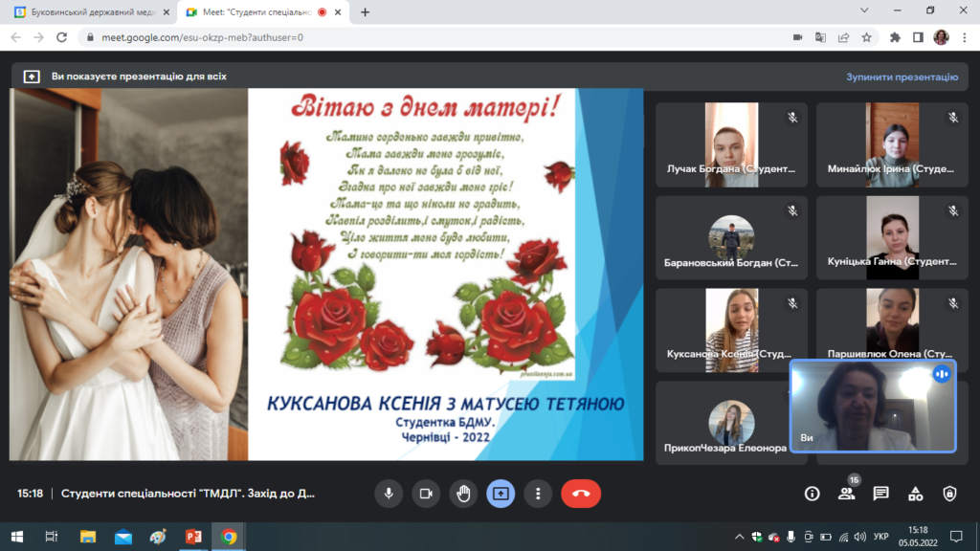Click the Google Translate icon in address bar
Image resolution: width=980 pixels, height=551 pixels.
coord(820,37)
